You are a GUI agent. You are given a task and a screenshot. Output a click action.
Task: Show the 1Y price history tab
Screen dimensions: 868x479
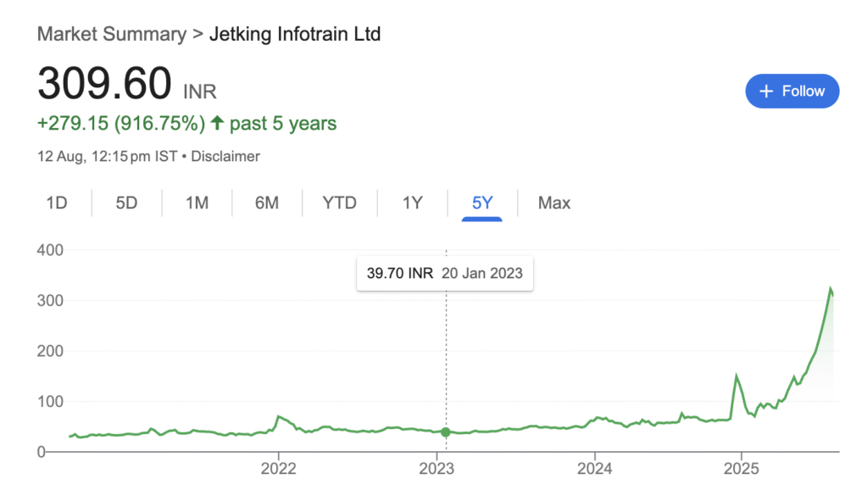(x=412, y=203)
